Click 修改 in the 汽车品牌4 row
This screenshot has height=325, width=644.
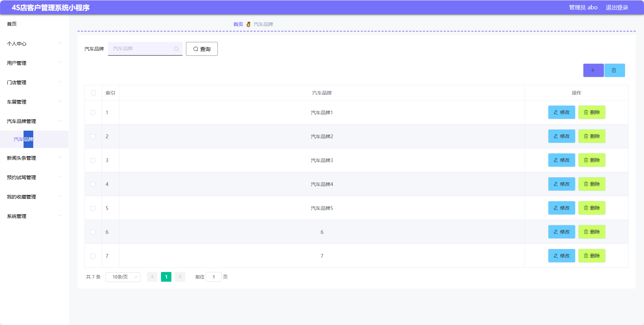[562, 184]
